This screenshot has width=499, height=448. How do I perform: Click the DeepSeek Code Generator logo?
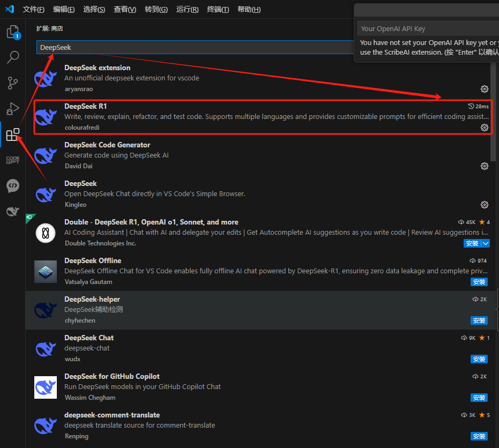46,155
